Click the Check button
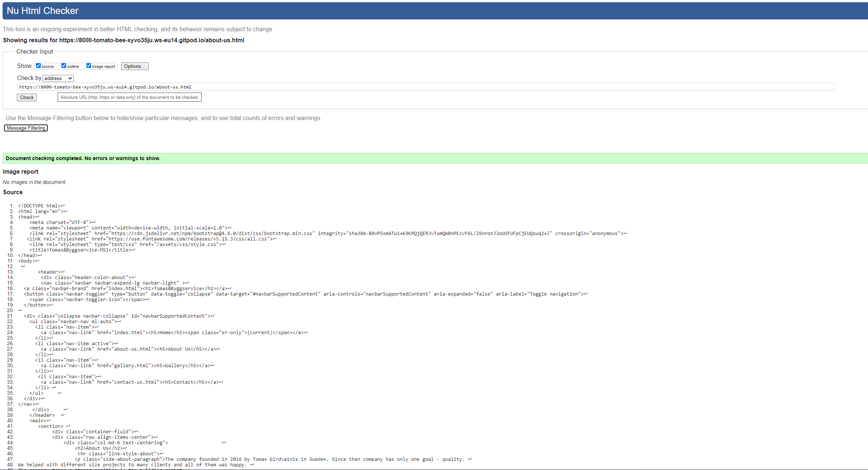This screenshot has width=868, height=470. click(x=27, y=97)
